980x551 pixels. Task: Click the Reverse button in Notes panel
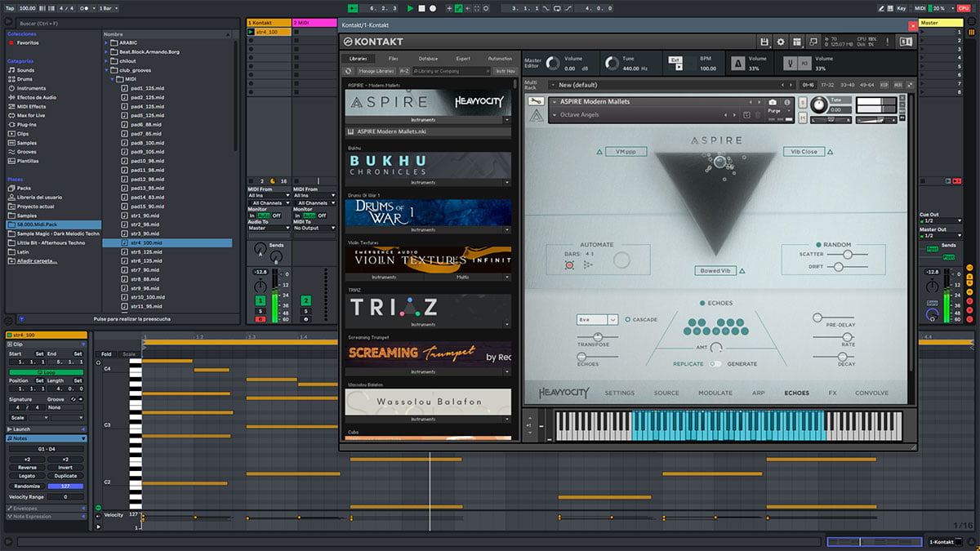[26, 468]
